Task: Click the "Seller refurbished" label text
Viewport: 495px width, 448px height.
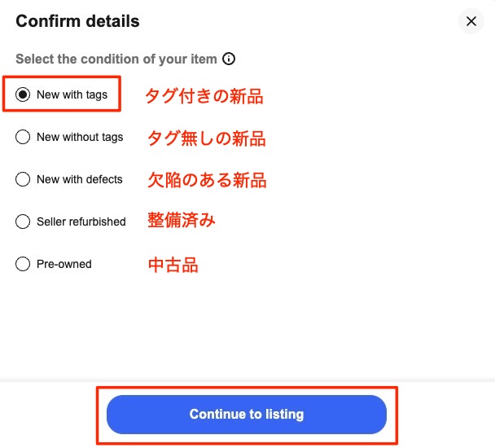Action: [x=81, y=222]
